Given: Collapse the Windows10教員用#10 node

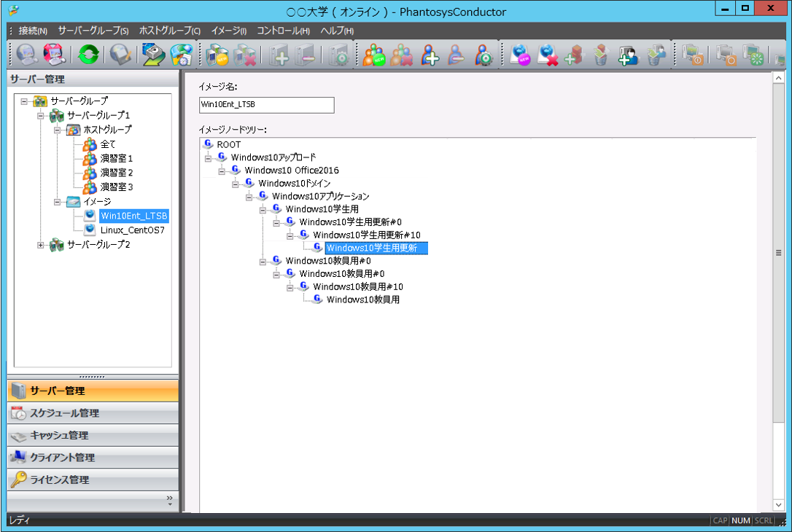Looking at the screenshot, I should (290, 288).
